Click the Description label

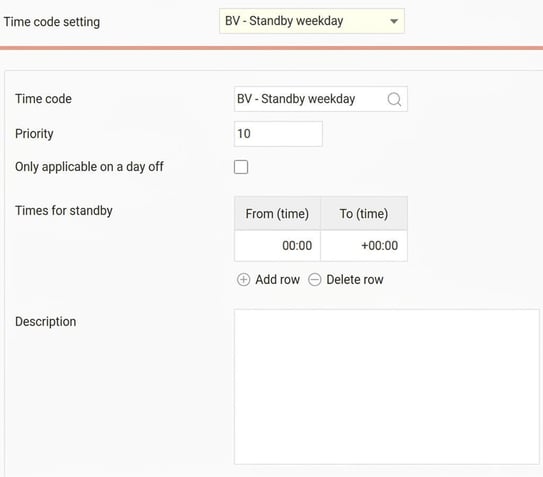click(x=46, y=322)
